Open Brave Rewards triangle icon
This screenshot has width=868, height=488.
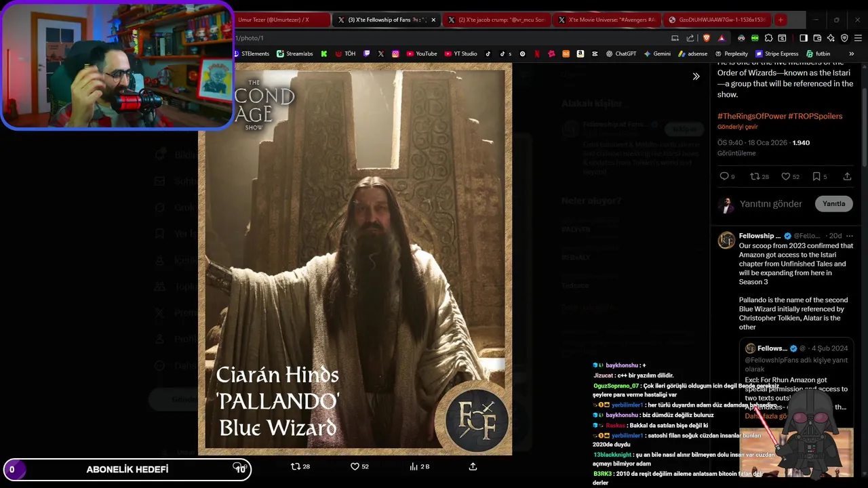(x=722, y=38)
